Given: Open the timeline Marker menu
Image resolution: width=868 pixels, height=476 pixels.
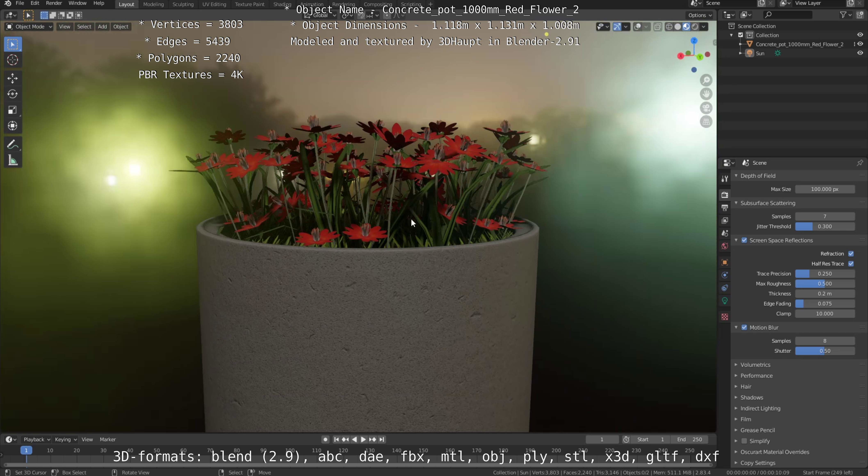Looking at the screenshot, I should [107, 439].
